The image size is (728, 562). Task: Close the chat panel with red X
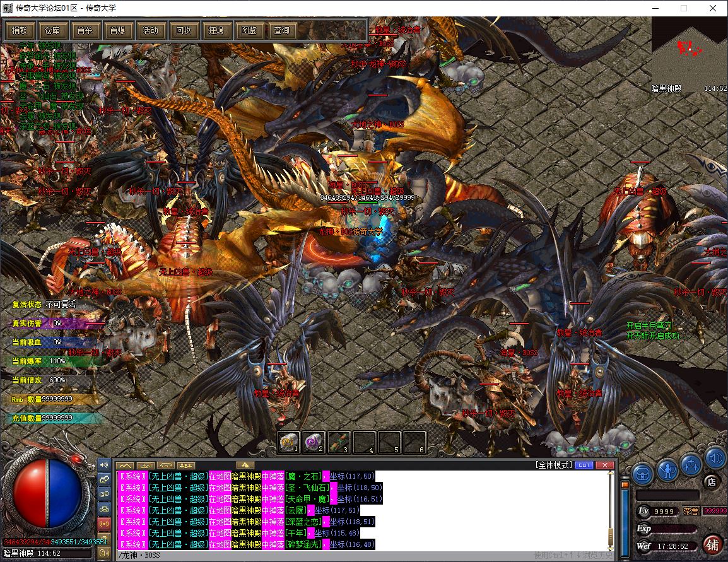click(604, 465)
